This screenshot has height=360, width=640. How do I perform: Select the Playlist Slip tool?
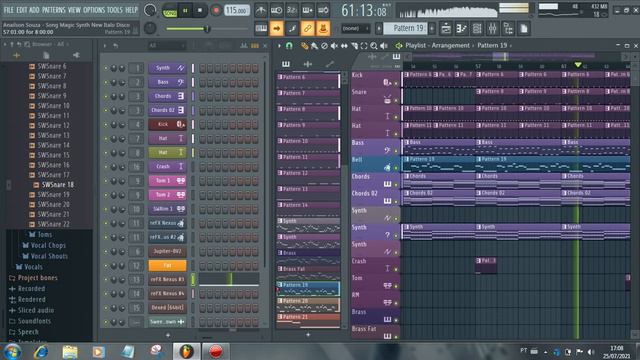[344, 46]
